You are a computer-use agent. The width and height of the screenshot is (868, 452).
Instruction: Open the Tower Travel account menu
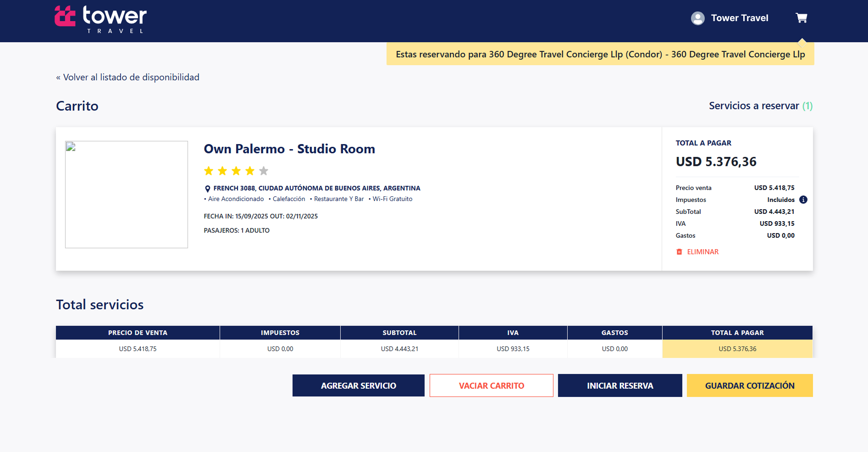click(x=739, y=18)
